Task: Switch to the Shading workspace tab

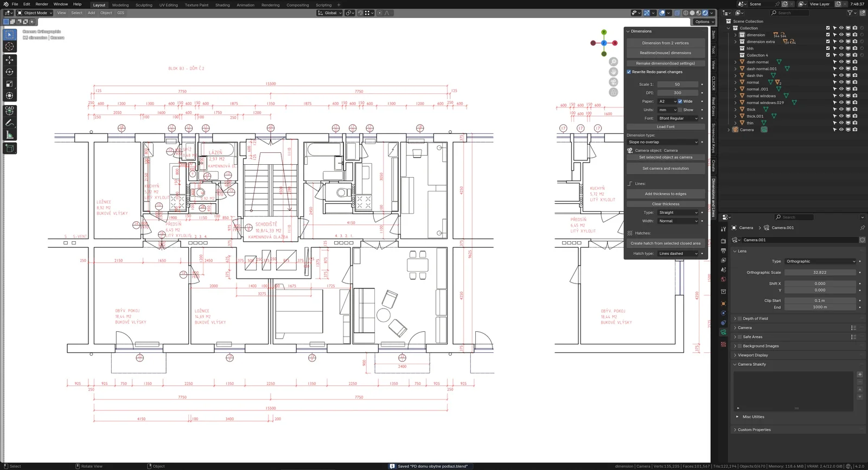Action: (x=222, y=5)
